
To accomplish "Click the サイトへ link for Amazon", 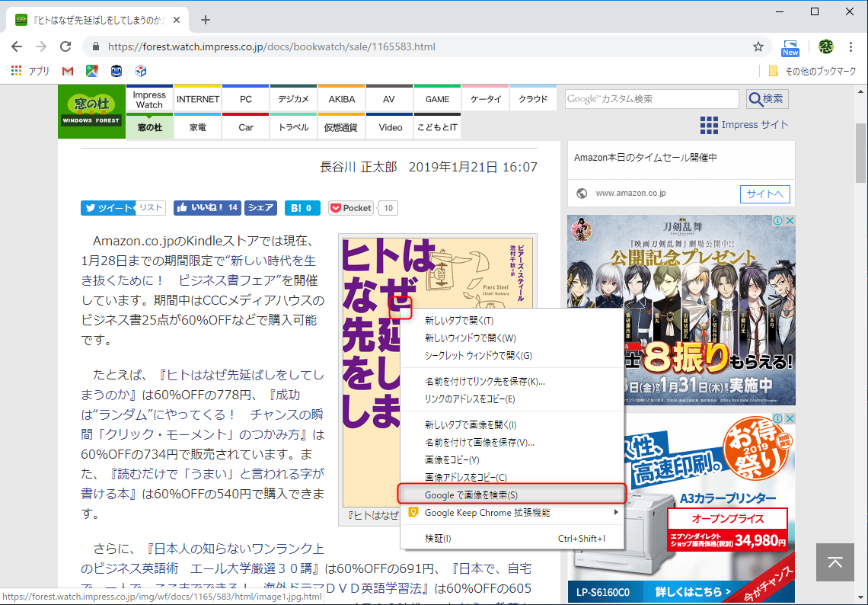I will tap(764, 193).
